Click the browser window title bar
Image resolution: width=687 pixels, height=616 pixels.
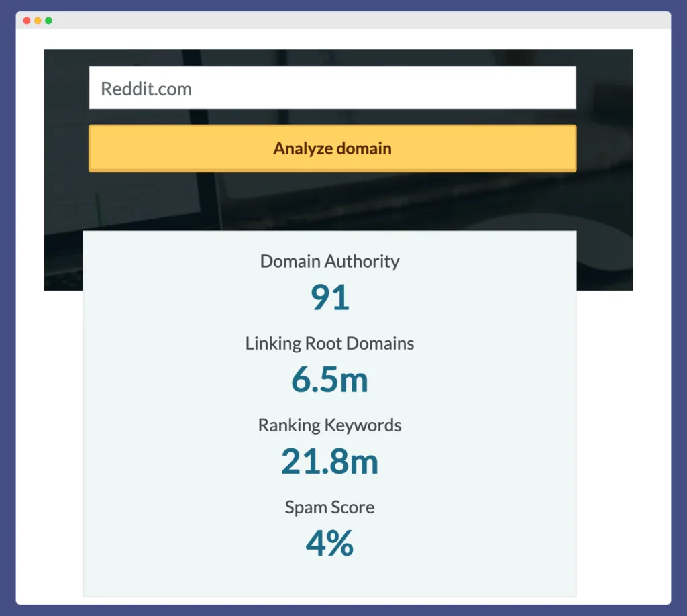pos(335,21)
